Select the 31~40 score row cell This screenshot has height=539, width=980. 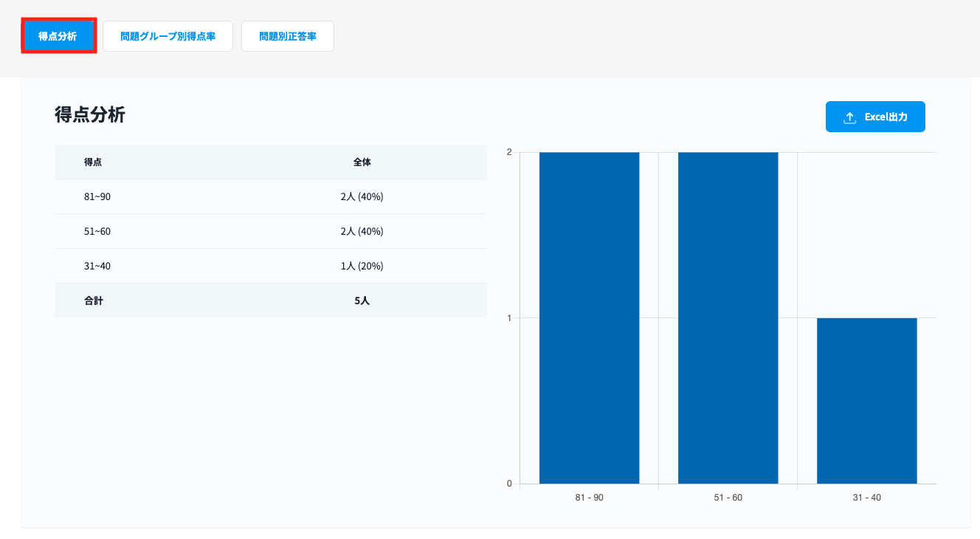click(97, 266)
